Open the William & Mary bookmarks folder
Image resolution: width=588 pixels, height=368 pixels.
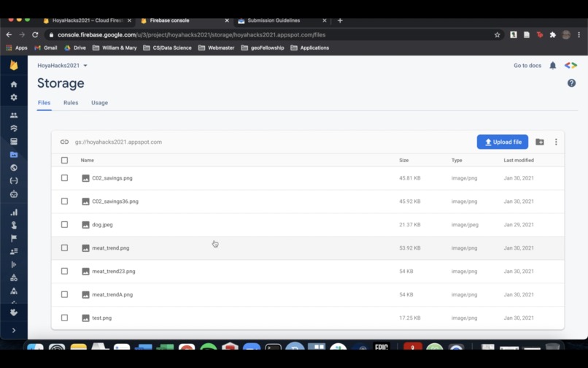(115, 47)
